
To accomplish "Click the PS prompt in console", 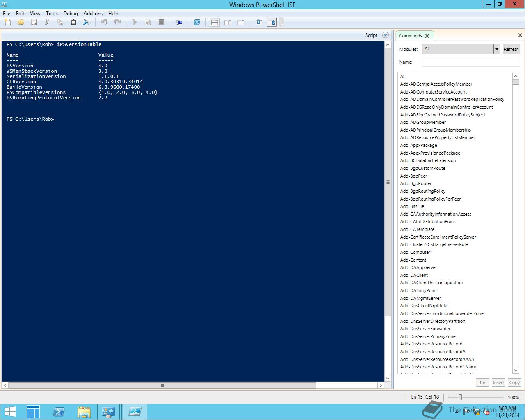I will point(30,119).
